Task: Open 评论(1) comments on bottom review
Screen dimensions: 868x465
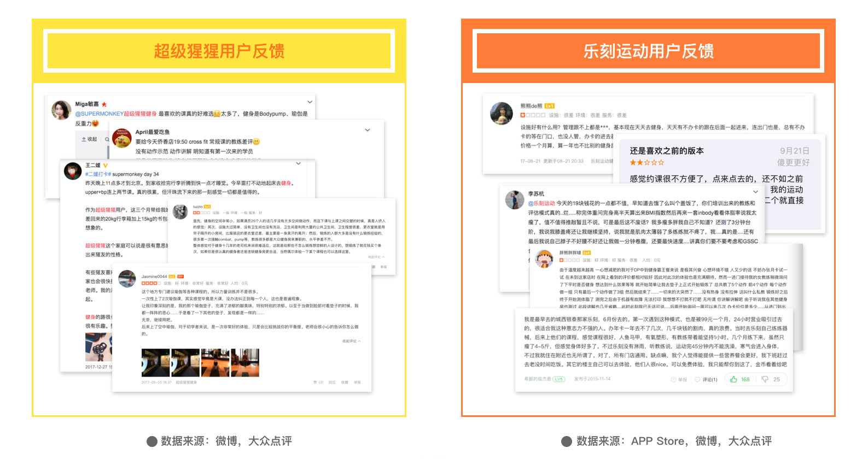Action: coord(706,379)
